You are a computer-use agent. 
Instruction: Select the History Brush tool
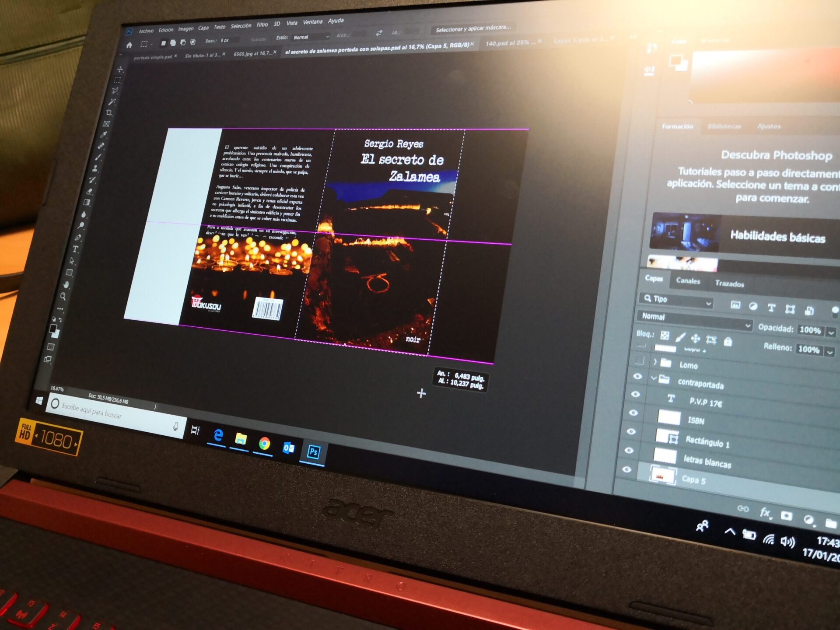pyautogui.click(x=92, y=180)
